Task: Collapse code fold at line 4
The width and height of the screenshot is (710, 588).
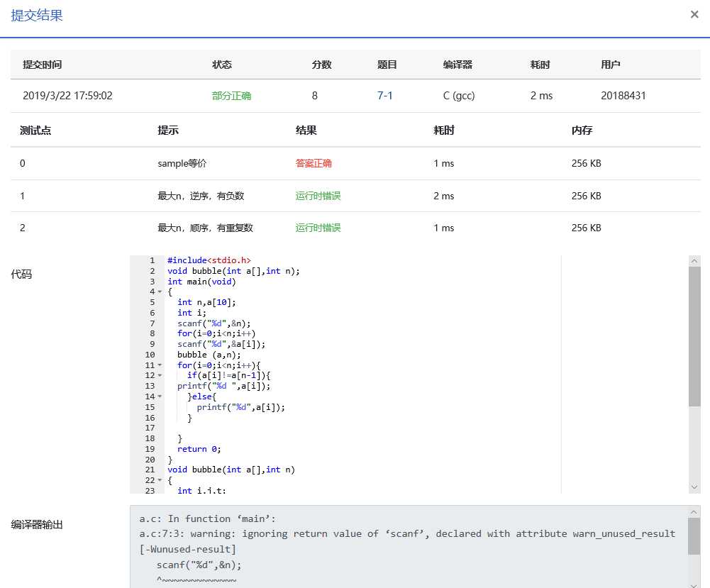Action: coord(160,292)
